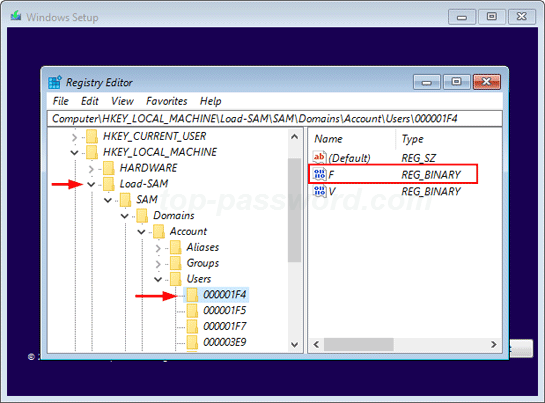545x403 pixels.
Task: Expand the Groups subkey
Action: click(x=158, y=264)
